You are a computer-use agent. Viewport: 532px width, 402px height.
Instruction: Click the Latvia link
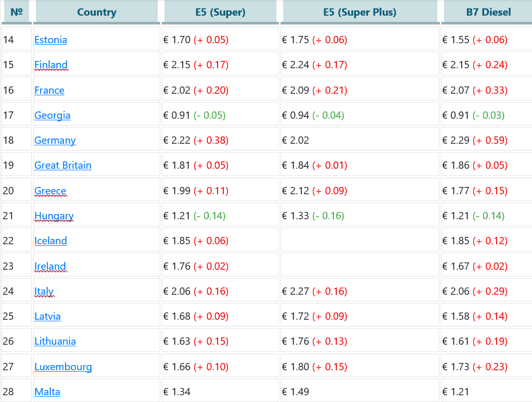pyautogui.click(x=47, y=316)
